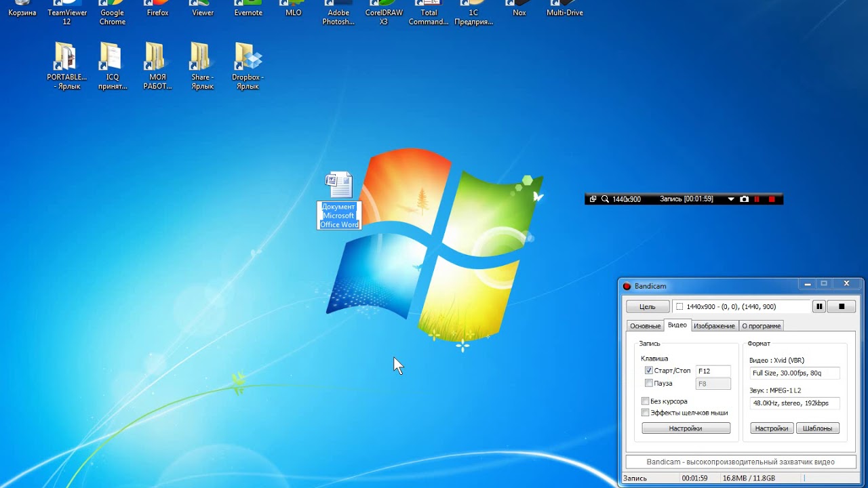
Task: Select the Multi-Drive desktop shortcut
Action: click(565, 8)
